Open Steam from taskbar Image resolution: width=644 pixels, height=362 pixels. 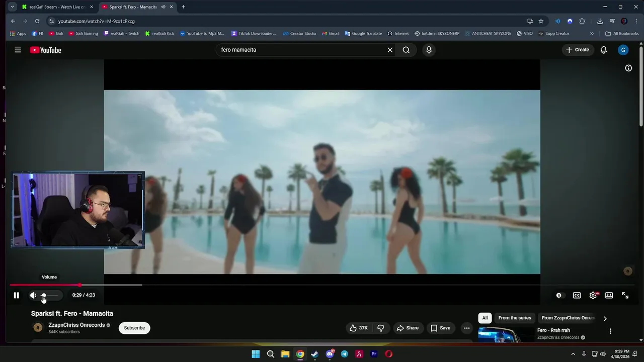tap(315, 354)
